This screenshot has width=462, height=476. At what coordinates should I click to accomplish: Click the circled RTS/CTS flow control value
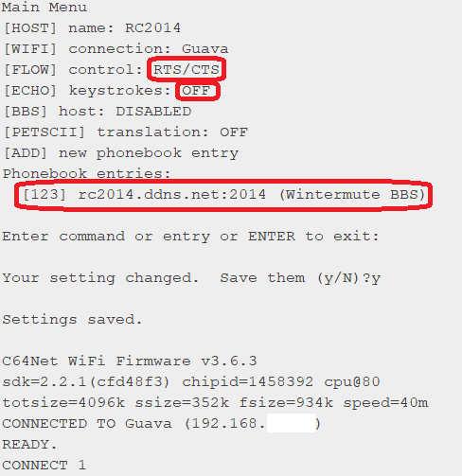187,69
